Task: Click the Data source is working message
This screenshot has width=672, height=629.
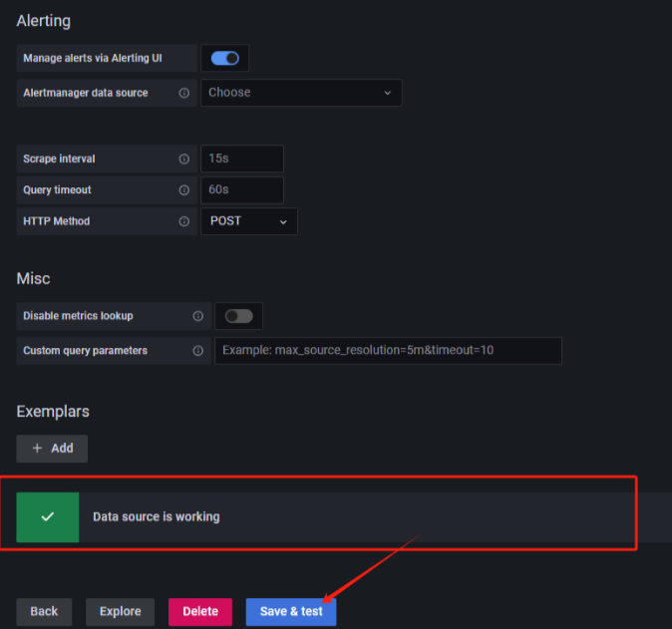Action: [x=156, y=516]
